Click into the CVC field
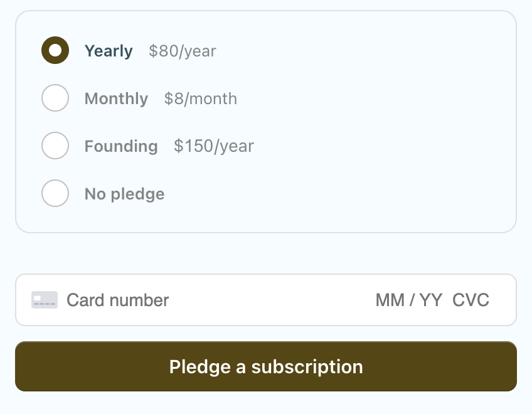Viewport: 532px width, 414px height. pos(471,300)
